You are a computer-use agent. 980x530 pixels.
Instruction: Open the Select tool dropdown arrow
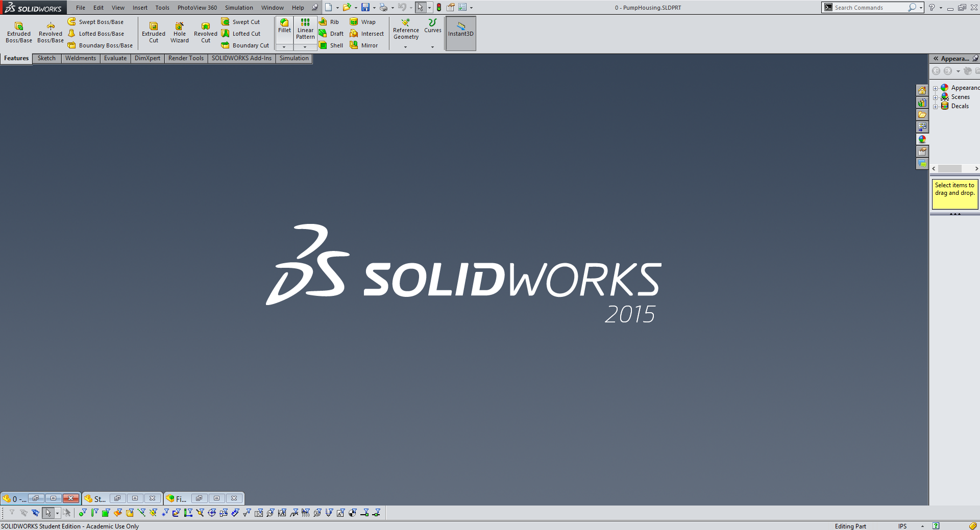(x=429, y=8)
